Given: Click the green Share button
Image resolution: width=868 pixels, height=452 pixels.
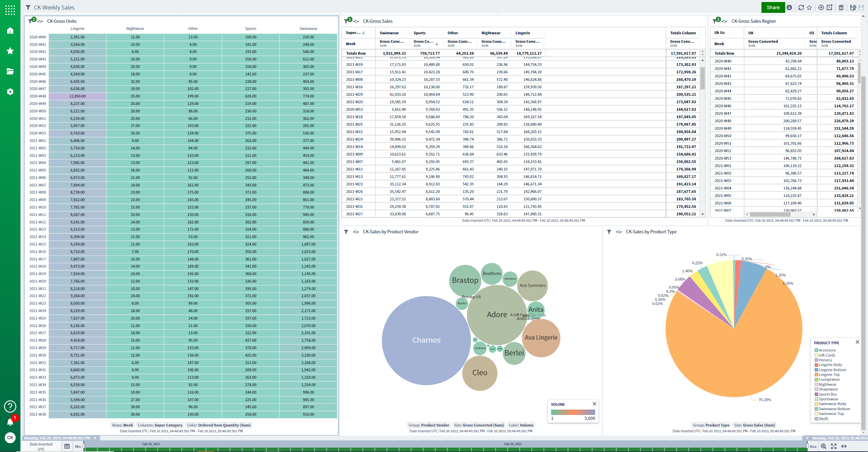Looking at the screenshot, I should pos(773,7).
